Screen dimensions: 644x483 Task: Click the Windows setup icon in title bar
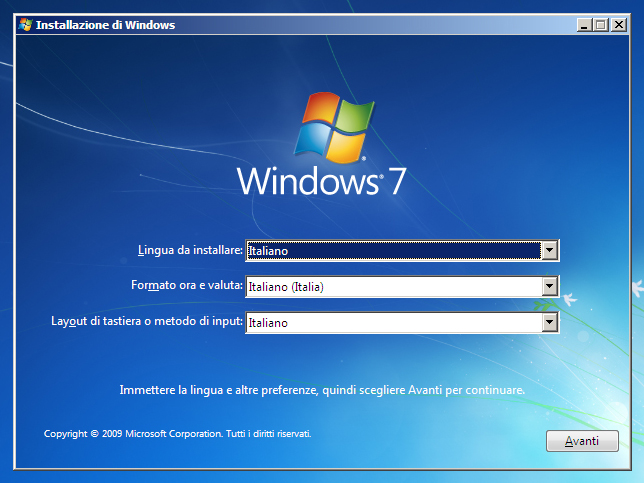(25, 25)
